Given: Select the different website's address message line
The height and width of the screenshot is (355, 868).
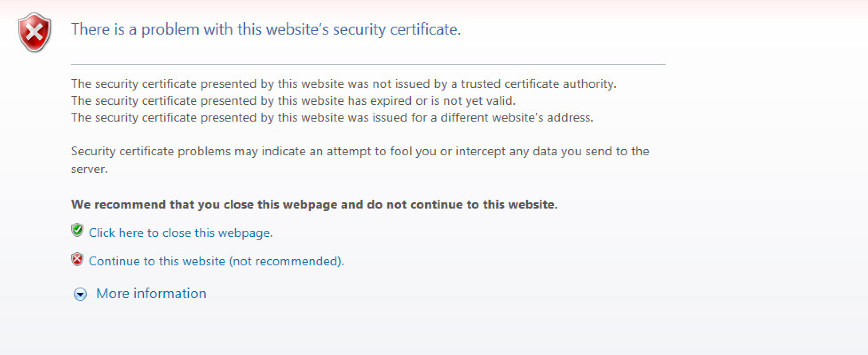Looking at the screenshot, I should [x=332, y=118].
